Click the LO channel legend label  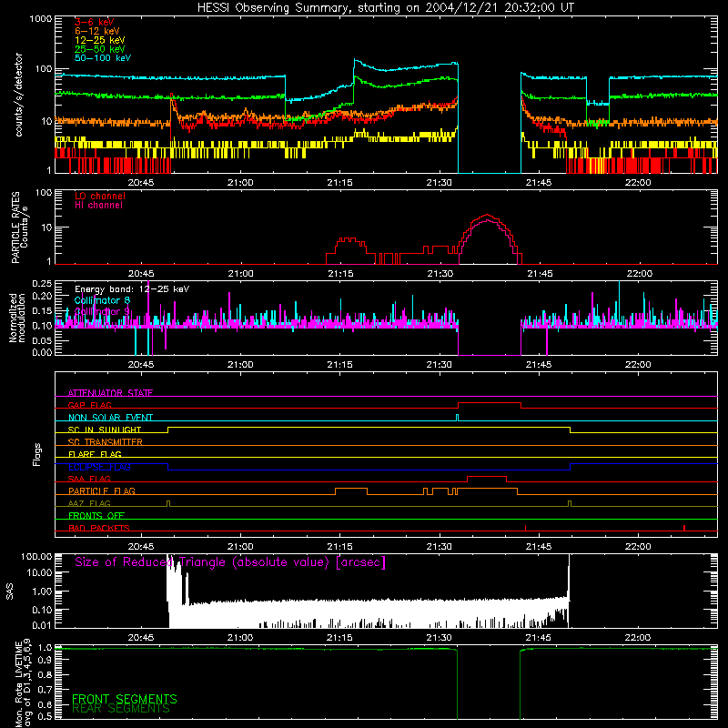100,197
